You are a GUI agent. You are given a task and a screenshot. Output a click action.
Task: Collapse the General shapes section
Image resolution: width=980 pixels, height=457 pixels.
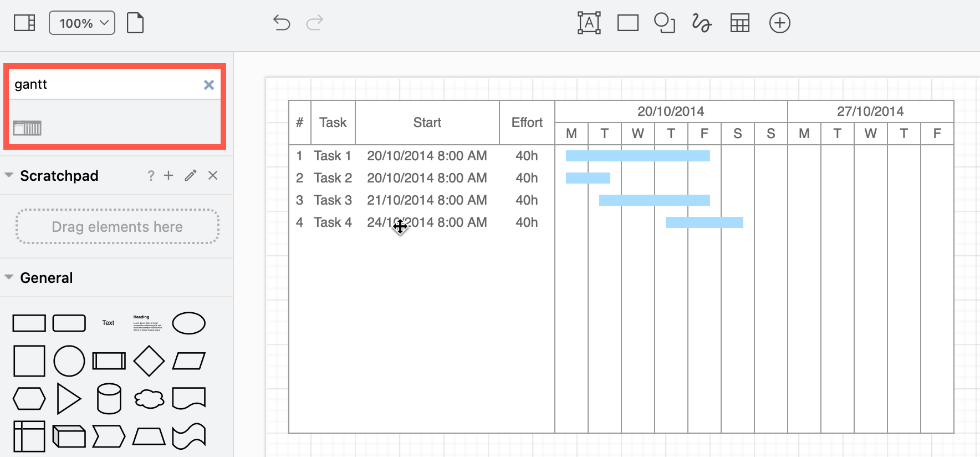point(9,277)
